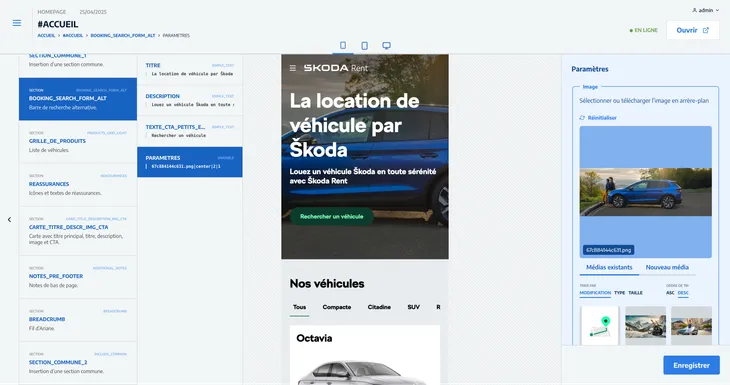Click the Enregistrer save button
Screen dimensions: 730x385
pos(691,365)
